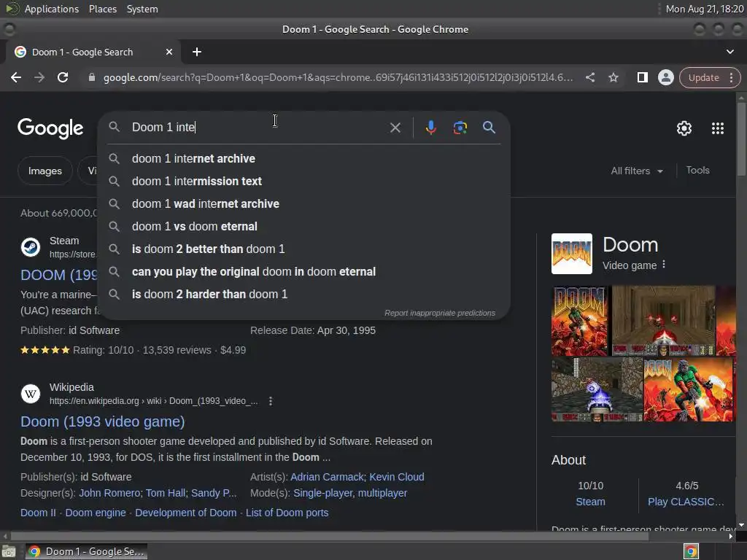The height and width of the screenshot is (560, 747).
Task: Select suggestion doom 1 vs doom eternal
Action: (304, 226)
